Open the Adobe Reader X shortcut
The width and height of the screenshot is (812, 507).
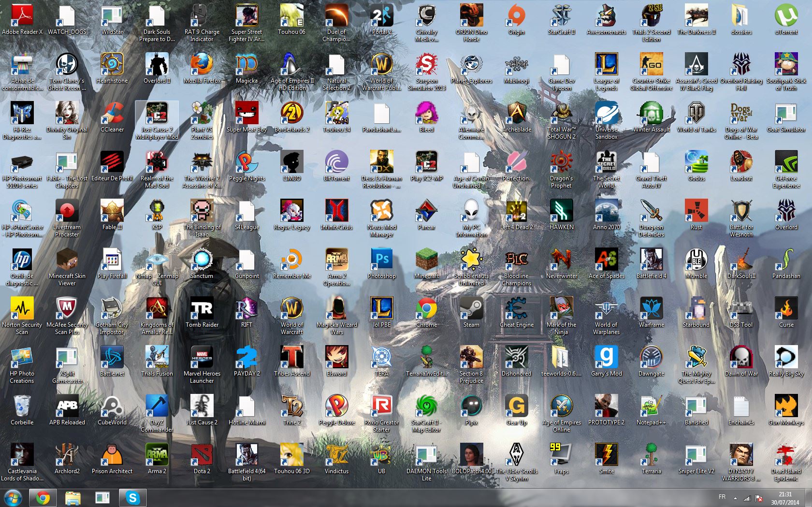click(22, 19)
